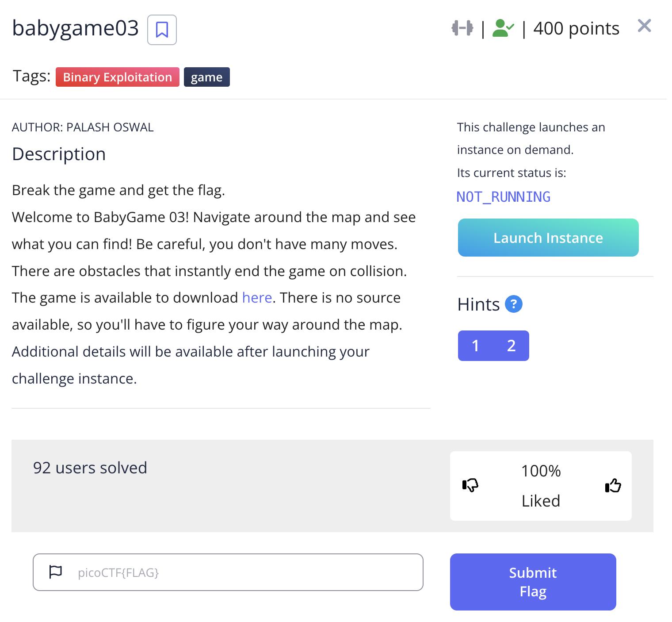
Task: Click inside the picoCTF{FLAG} input field
Action: click(229, 572)
